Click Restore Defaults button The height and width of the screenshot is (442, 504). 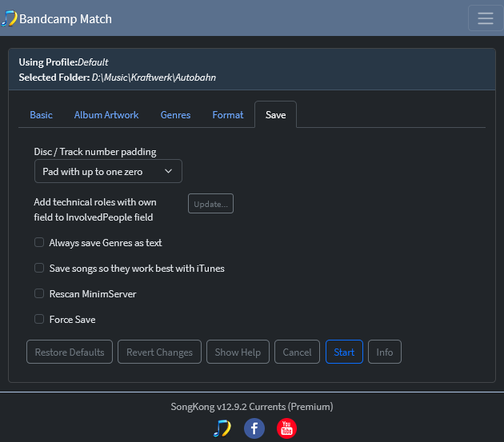pos(70,352)
